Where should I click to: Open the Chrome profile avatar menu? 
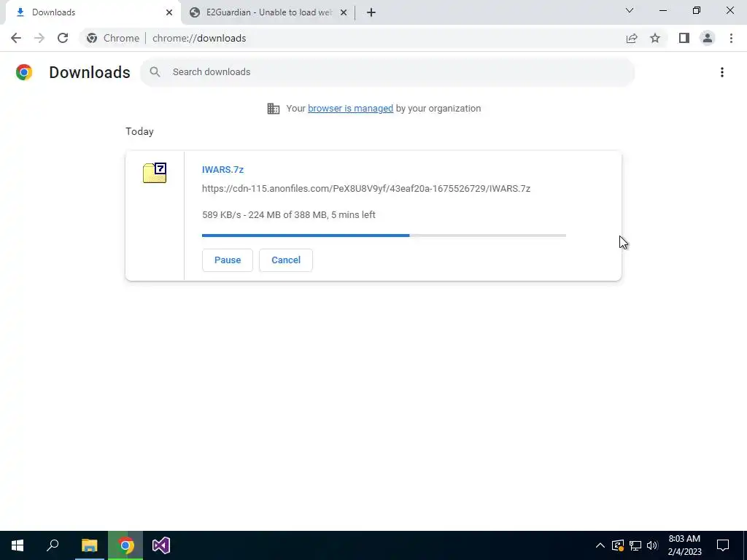pos(708,38)
